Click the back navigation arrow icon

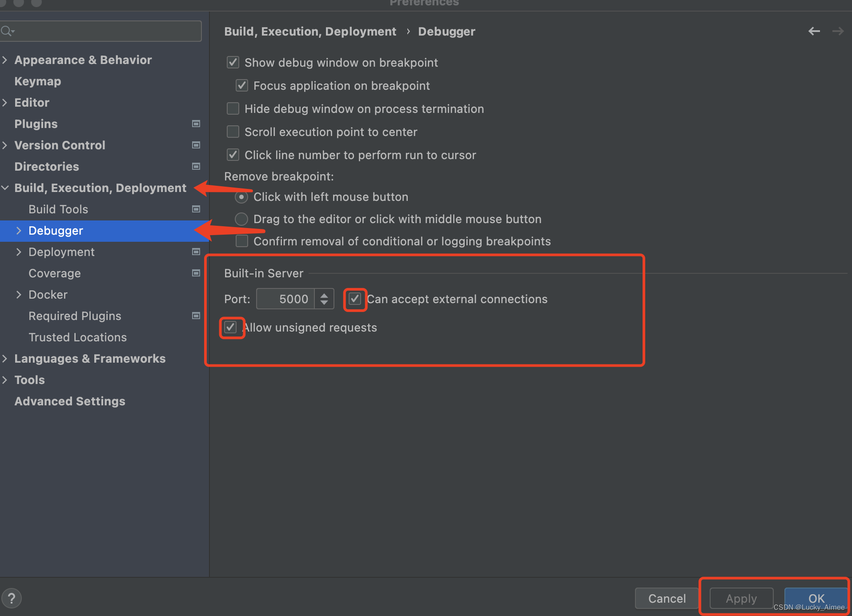[x=814, y=31]
